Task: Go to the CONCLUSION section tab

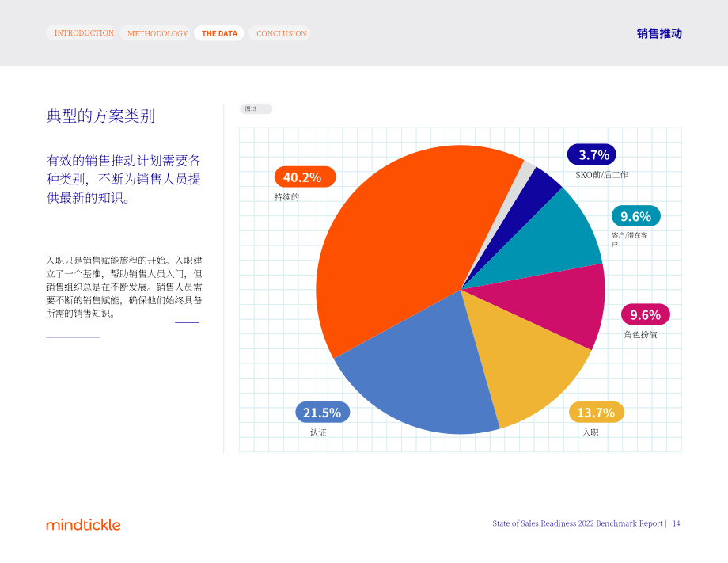Action: [x=279, y=33]
